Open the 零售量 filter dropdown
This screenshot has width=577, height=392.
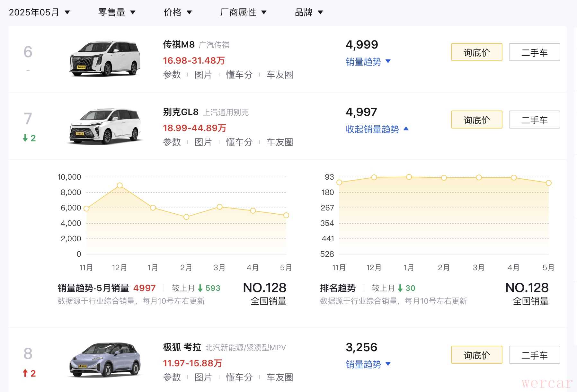tap(117, 13)
